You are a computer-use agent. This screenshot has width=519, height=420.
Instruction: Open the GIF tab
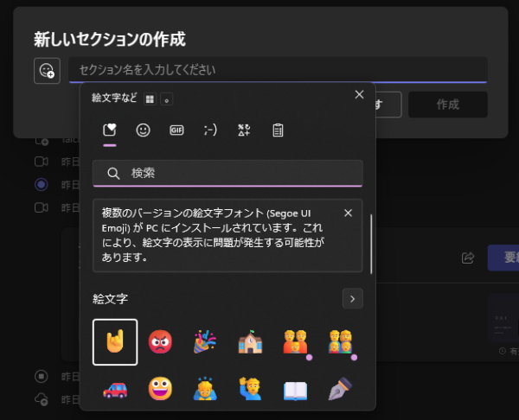click(176, 130)
